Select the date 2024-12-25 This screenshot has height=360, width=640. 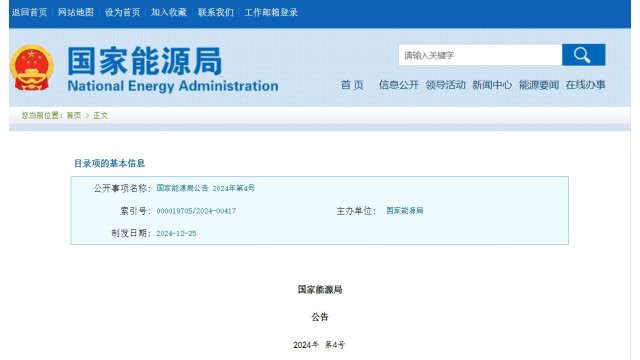[176, 233]
